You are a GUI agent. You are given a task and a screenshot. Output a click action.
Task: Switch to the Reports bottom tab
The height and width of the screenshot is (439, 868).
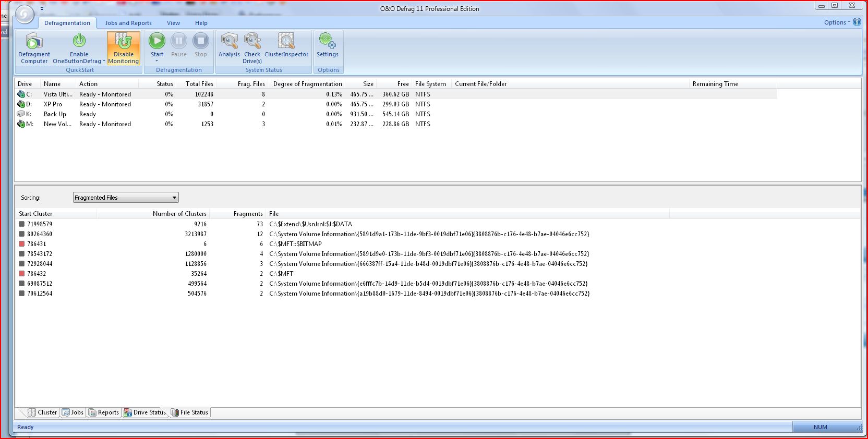[104, 412]
